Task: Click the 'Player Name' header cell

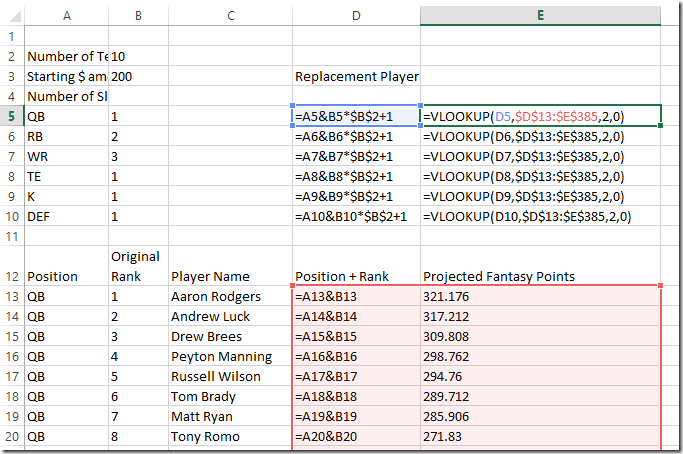Action: [230, 266]
